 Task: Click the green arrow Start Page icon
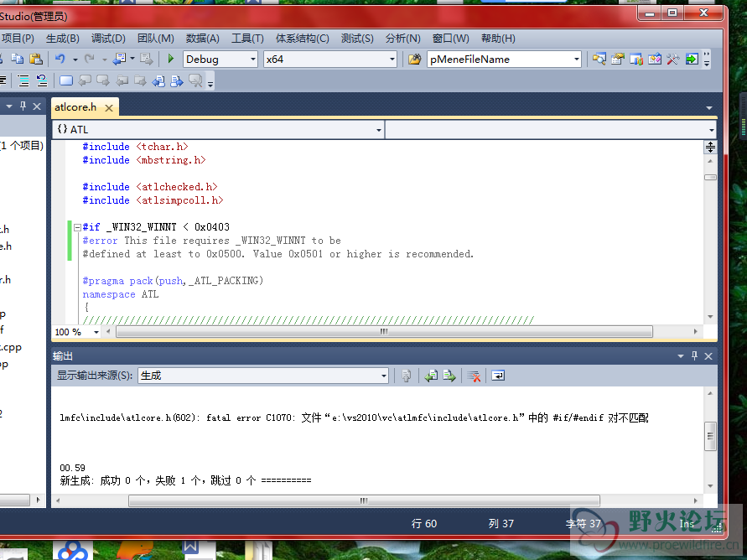[692, 59]
